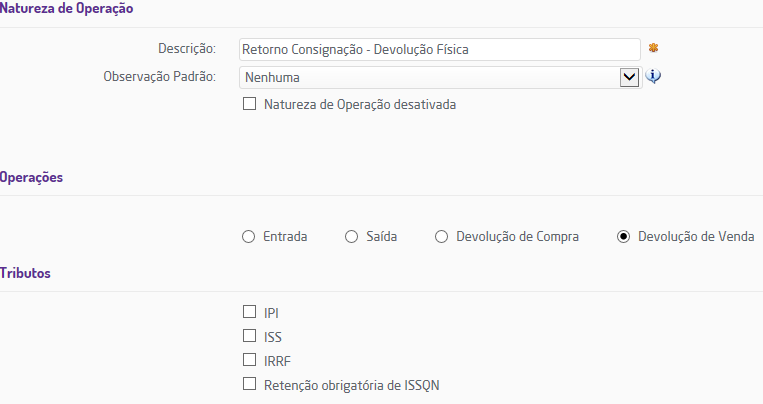Screen dimensions: 763x404
Task: Toggle Retenção obrigatória de ISSQN checkbox
Action: coord(250,384)
